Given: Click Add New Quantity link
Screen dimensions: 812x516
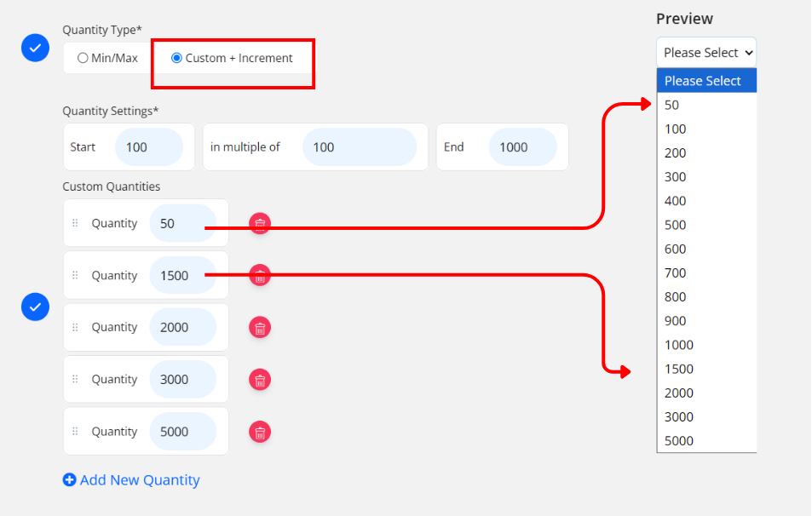Looking at the screenshot, I should (x=131, y=480).
